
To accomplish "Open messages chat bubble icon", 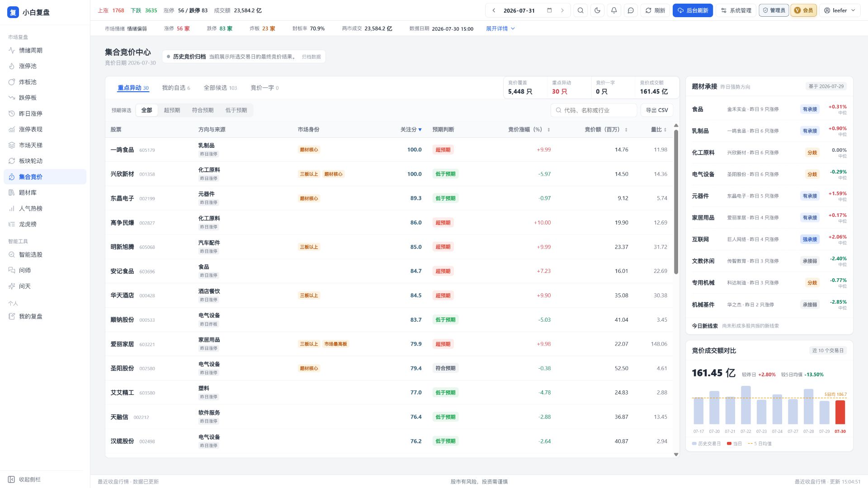I will [x=631, y=10].
